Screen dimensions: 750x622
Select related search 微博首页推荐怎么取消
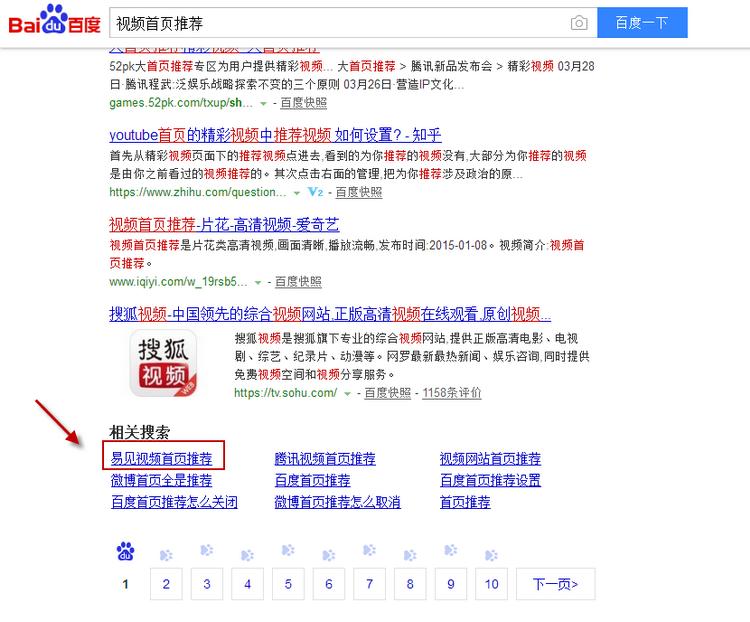337,502
